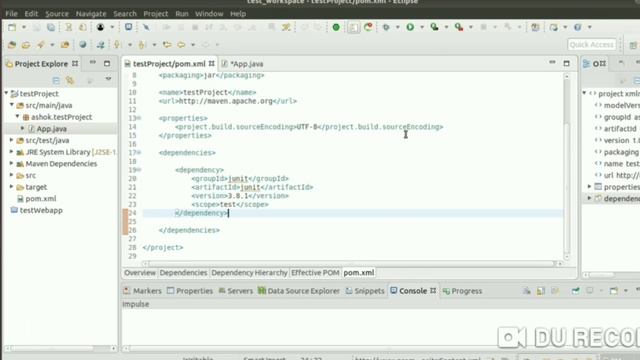Open the Run menu
Viewport: 640px width, 360px height.
pos(182,13)
